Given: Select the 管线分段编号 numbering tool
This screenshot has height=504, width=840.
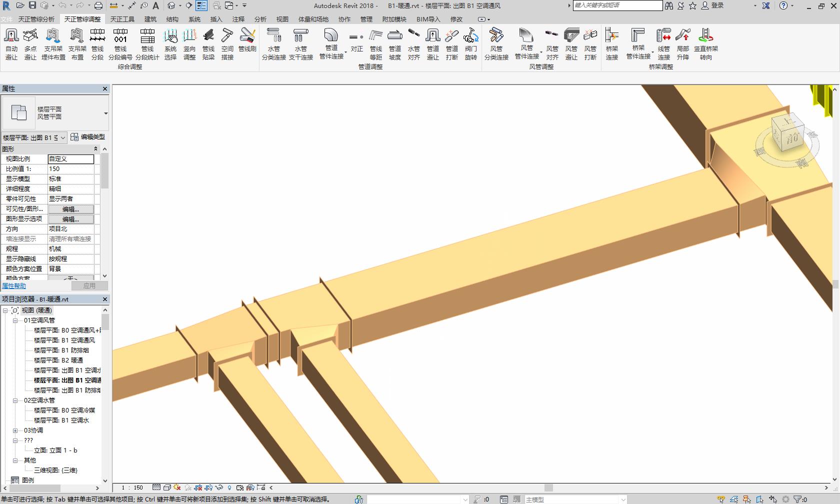Looking at the screenshot, I should pyautogui.click(x=120, y=44).
